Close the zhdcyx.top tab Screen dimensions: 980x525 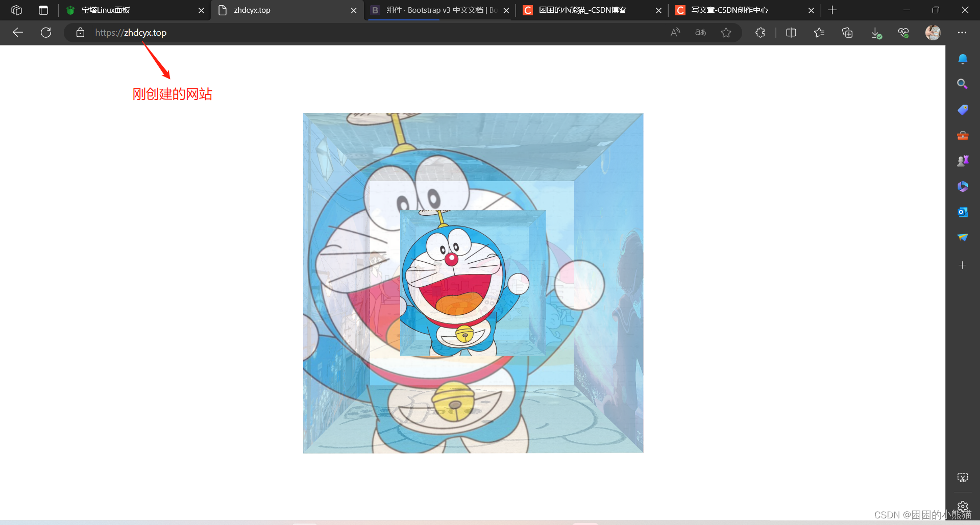[x=354, y=10]
